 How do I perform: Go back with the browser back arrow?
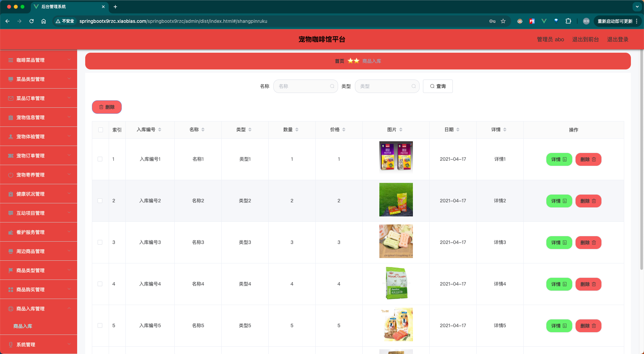7,21
